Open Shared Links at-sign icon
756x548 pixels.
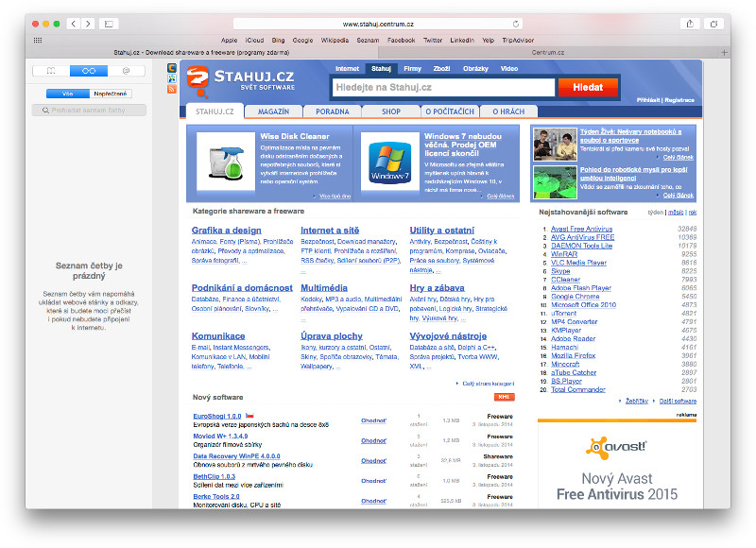tap(127, 71)
